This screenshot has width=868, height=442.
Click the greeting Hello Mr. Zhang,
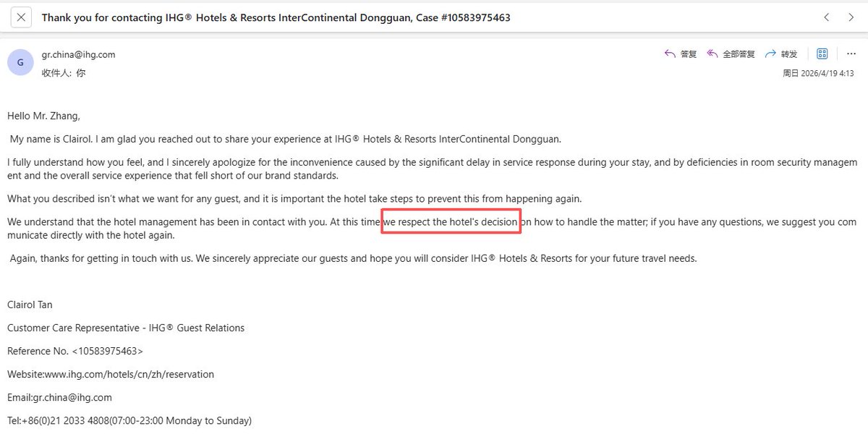point(43,116)
